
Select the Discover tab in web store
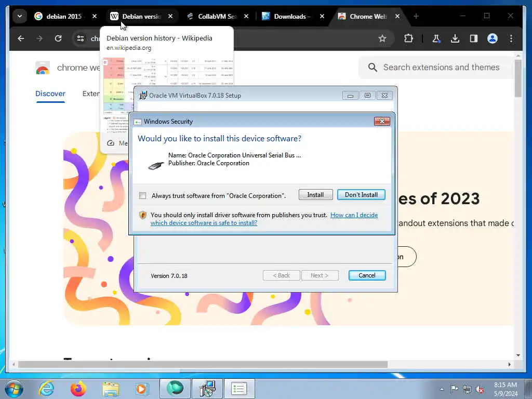[x=50, y=94]
